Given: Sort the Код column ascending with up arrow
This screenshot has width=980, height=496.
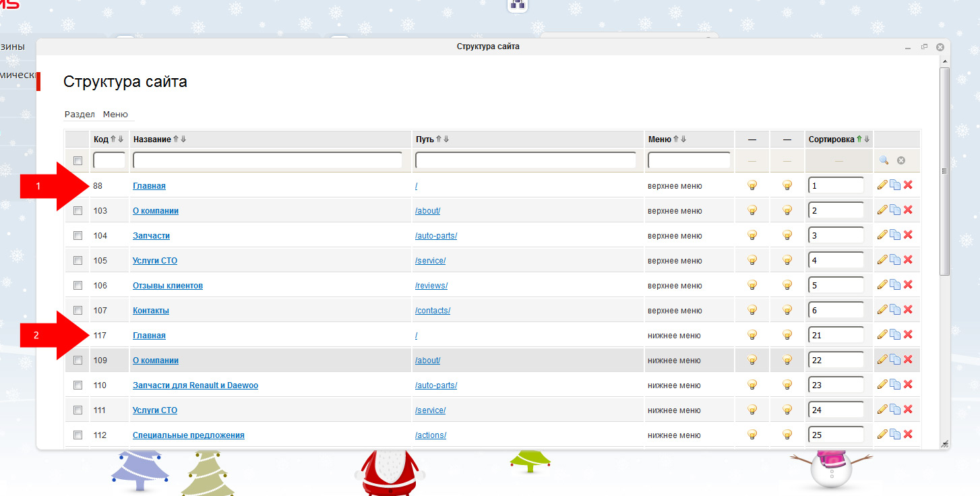Looking at the screenshot, I should pos(113,139).
